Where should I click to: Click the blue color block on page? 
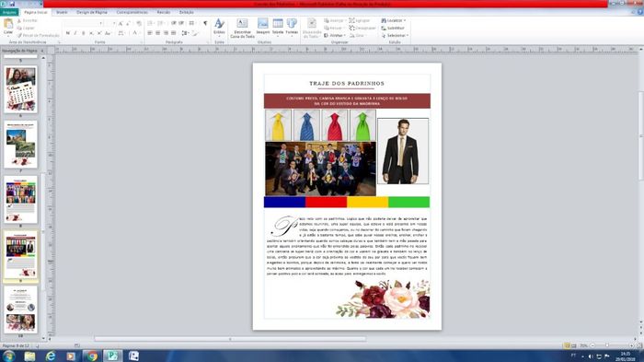point(284,202)
